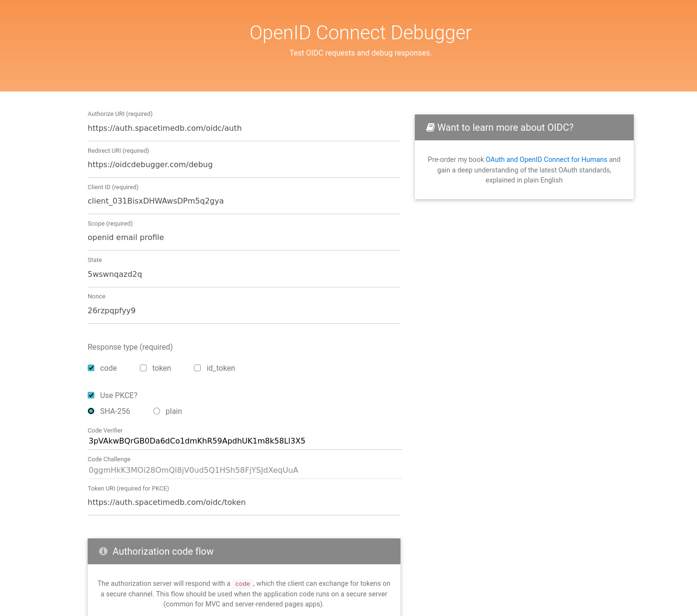Choose the plain PKCE method option

[157, 411]
